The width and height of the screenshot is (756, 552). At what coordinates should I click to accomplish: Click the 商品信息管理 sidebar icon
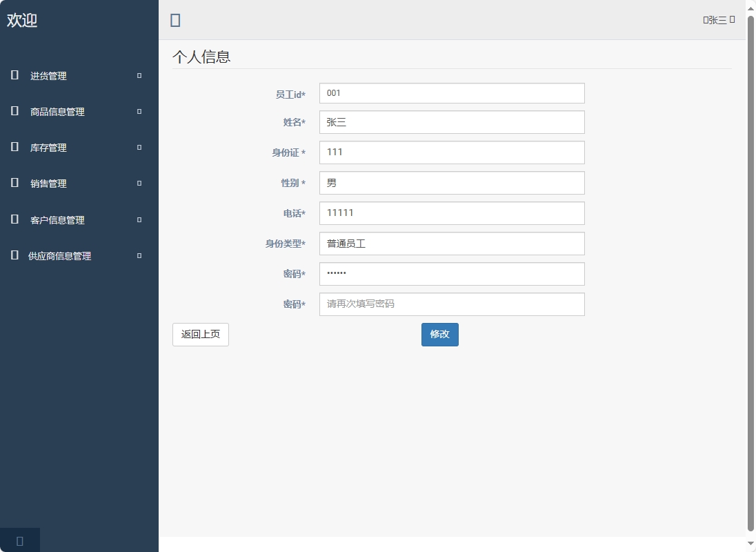click(14, 112)
